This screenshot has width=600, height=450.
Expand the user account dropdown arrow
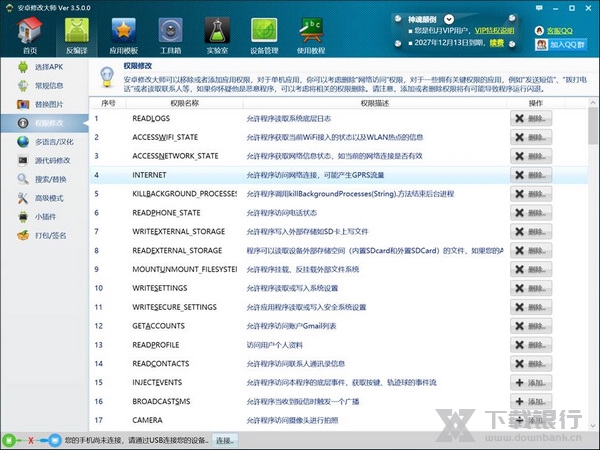coord(449,19)
